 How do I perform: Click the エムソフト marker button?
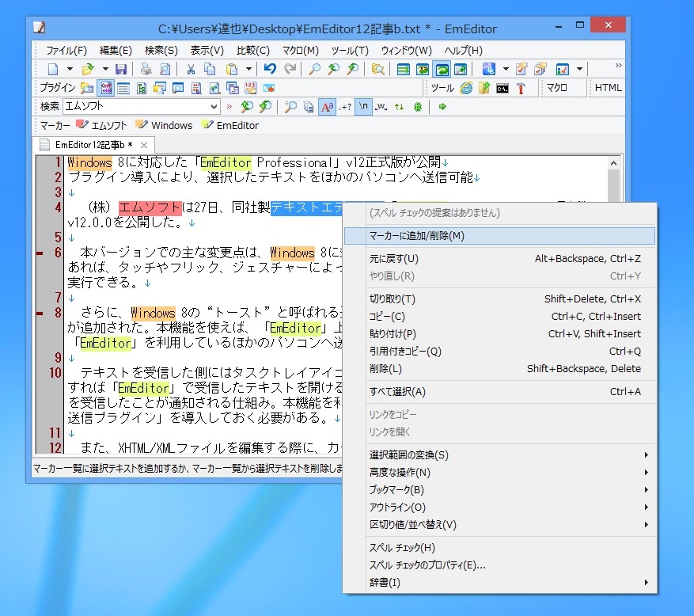(x=101, y=125)
